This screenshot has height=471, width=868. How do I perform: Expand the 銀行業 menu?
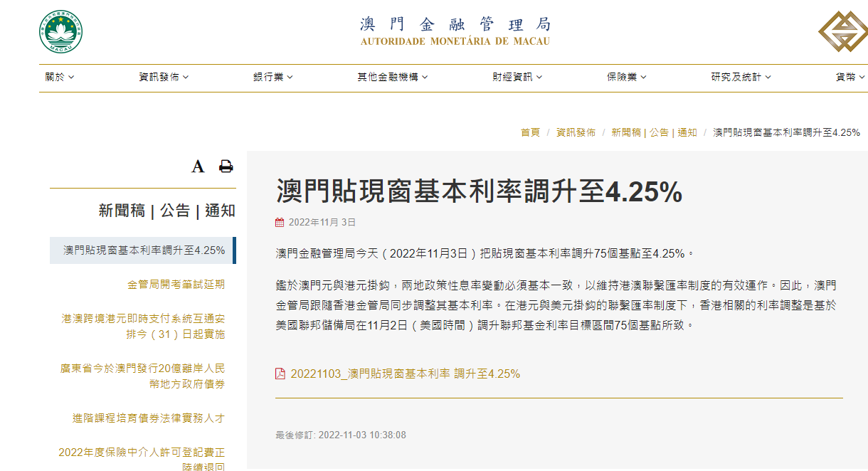[x=272, y=77]
